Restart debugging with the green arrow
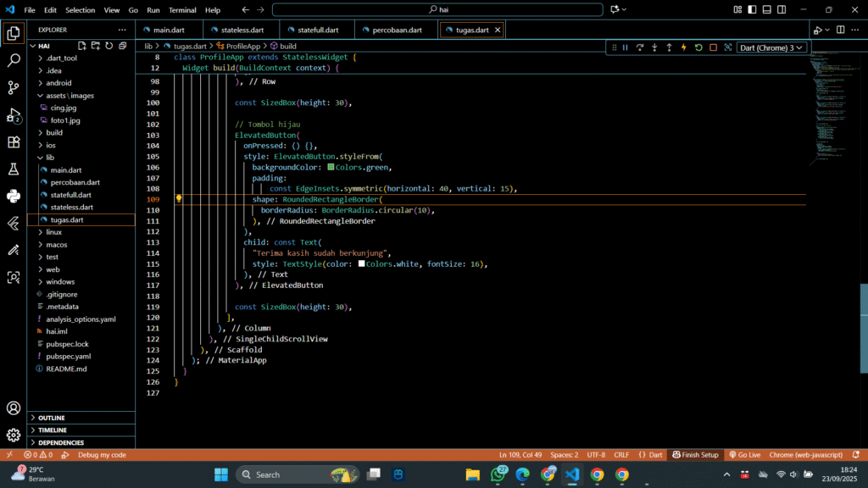Viewport: 868px width, 488px height. [698, 47]
